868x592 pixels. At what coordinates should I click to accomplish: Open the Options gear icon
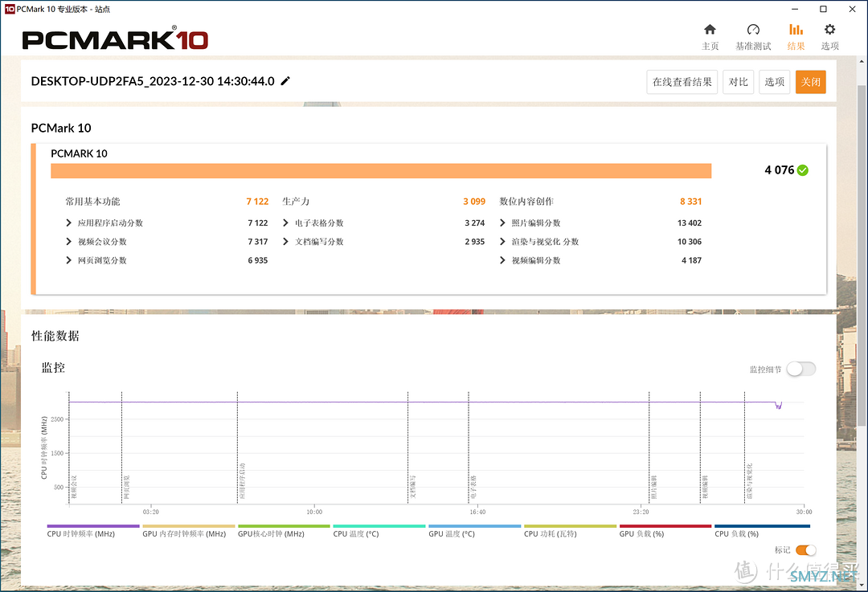829,30
